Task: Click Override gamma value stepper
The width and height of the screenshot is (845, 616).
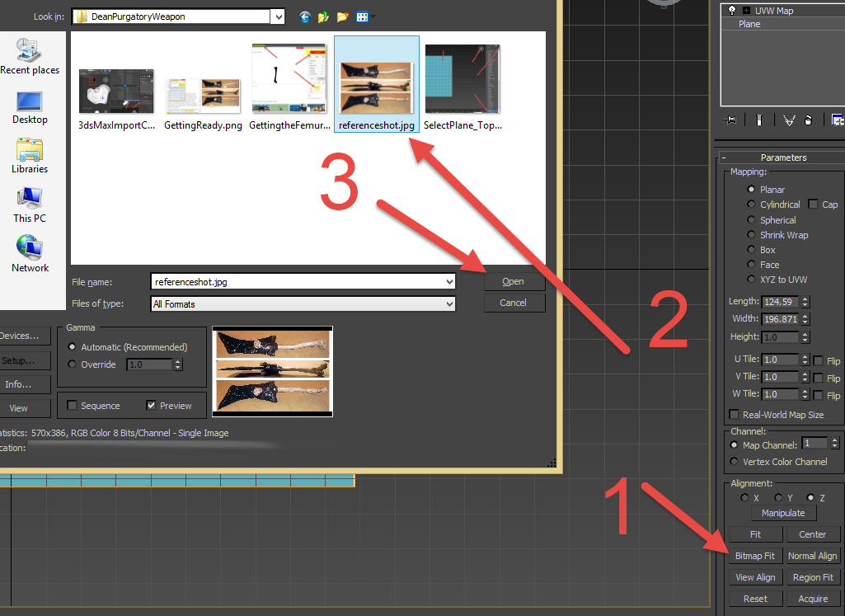Action: pos(178,364)
